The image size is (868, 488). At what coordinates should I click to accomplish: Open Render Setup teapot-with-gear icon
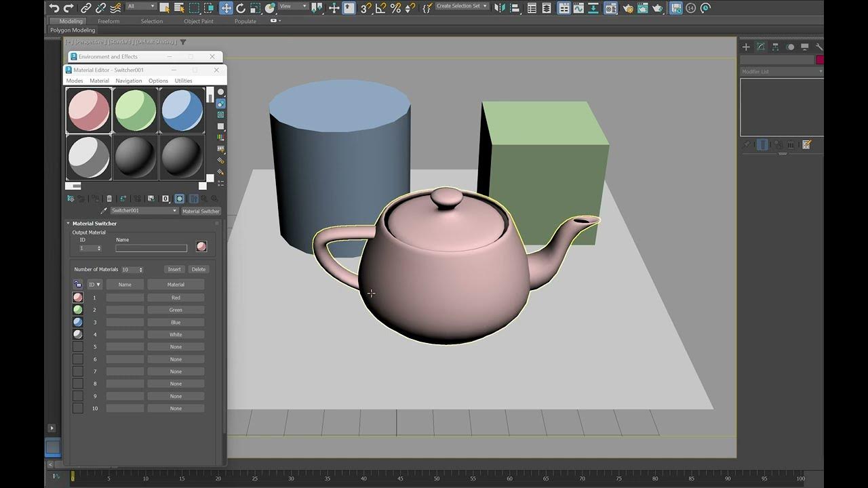coord(628,8)
